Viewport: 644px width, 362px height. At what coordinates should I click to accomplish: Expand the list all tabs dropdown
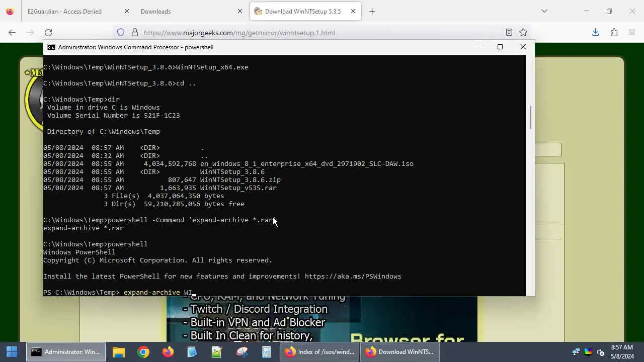coord(544,11)
